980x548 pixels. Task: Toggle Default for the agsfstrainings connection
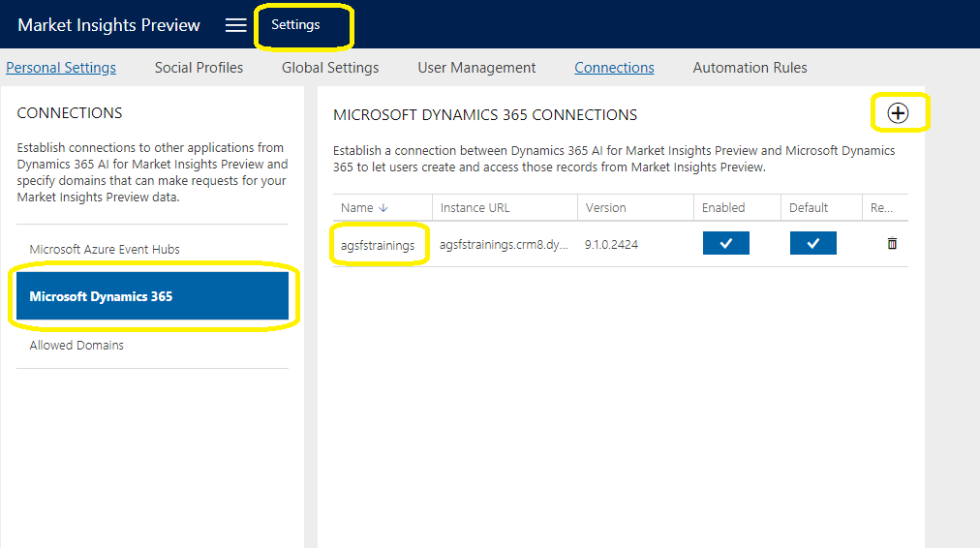point(812,244)
